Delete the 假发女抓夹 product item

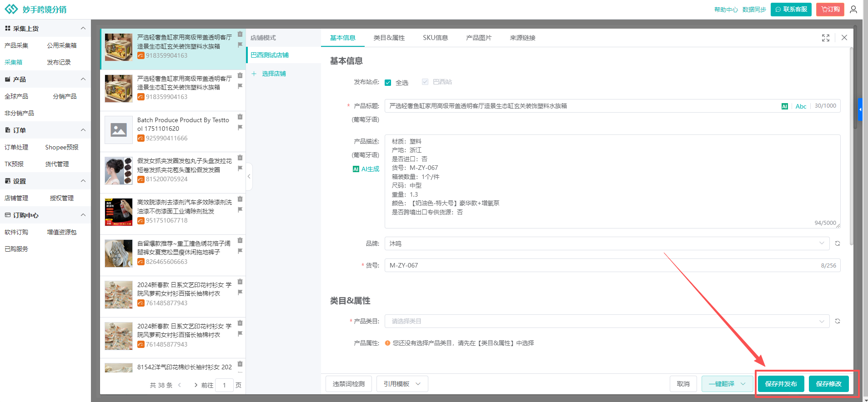[240, 158]
